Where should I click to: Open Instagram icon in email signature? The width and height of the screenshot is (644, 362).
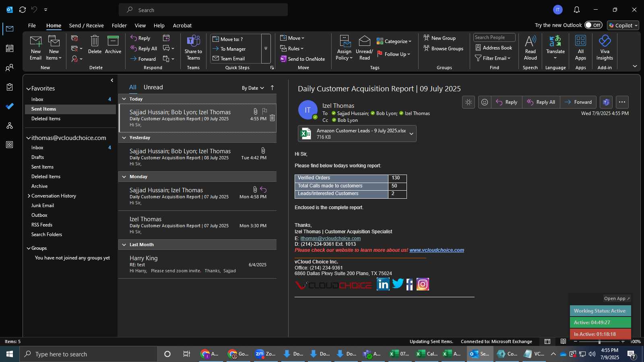tap(423, 284)
